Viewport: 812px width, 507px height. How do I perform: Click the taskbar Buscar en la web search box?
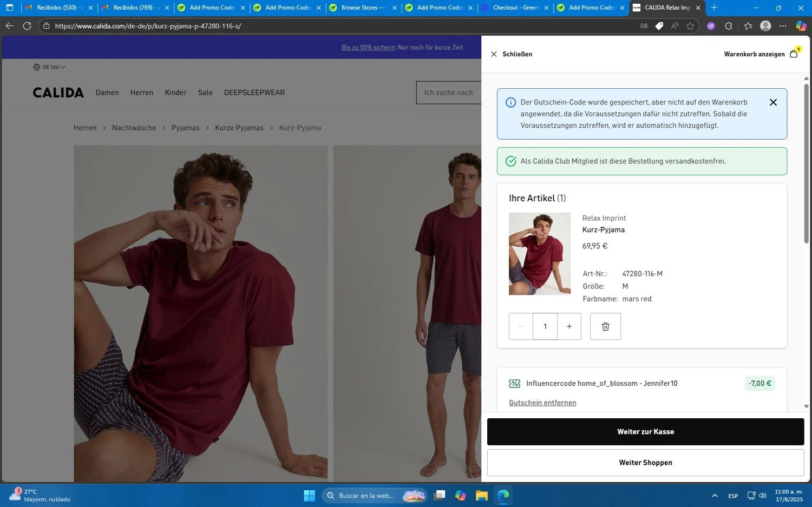375,496
